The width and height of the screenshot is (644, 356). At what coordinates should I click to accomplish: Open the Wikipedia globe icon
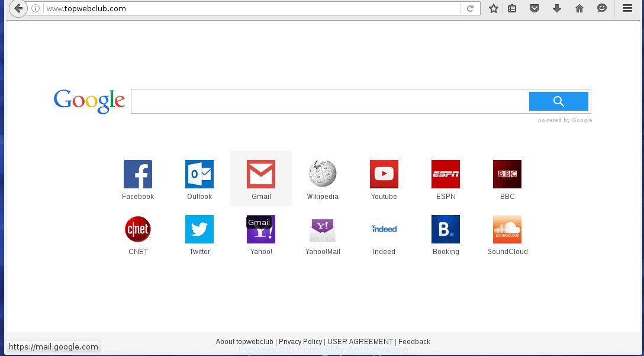tap(323, 174)
